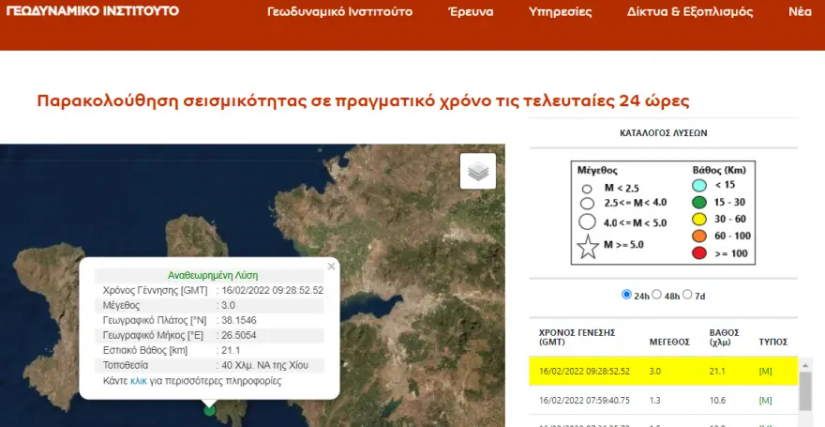Open the map layers control
Image resolution: width=825 pixels, height=427 pixels.
point(478,171)
